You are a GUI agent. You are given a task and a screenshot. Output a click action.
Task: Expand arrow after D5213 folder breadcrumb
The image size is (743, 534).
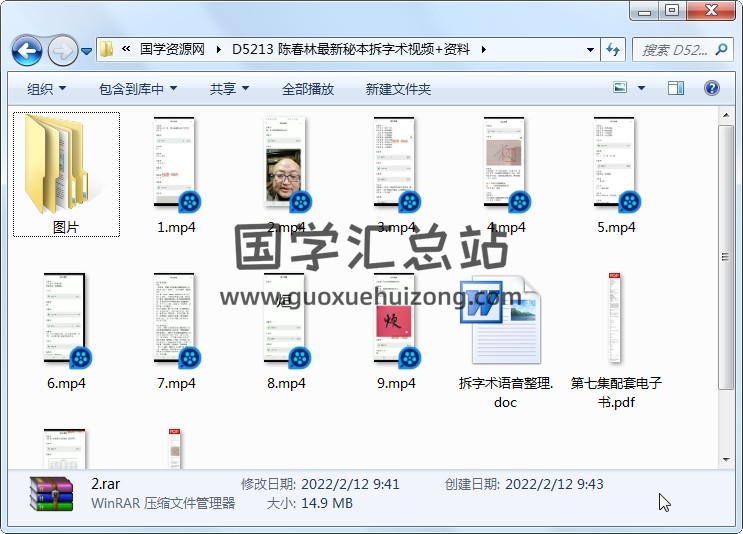click(x=483, y=49)
